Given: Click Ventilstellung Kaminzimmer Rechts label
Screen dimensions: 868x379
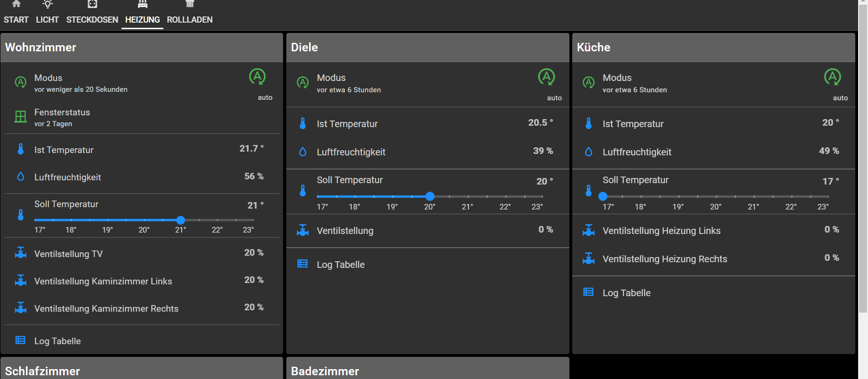Looking at the screenshot, I should pos(106,308).
